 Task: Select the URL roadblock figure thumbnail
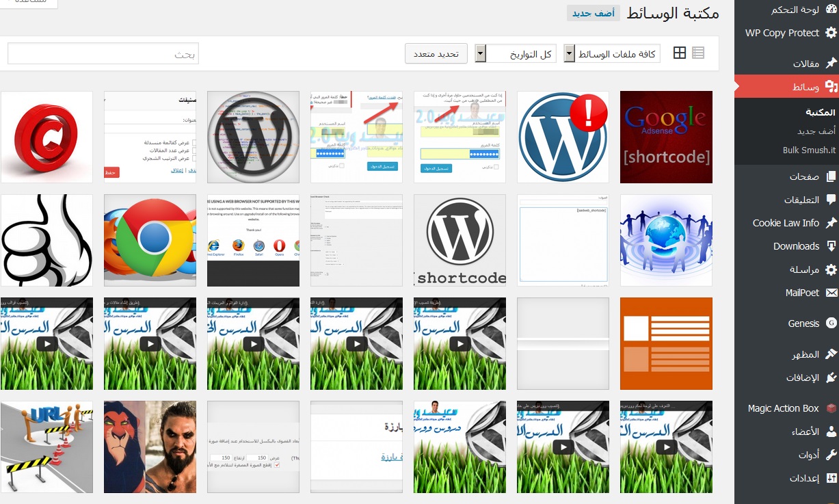click(46, 447)
